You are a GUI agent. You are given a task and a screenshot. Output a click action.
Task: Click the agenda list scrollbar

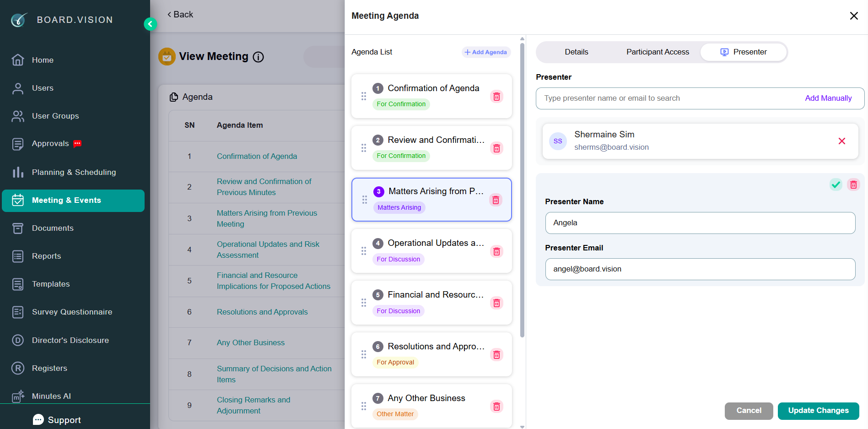[522, 190]
